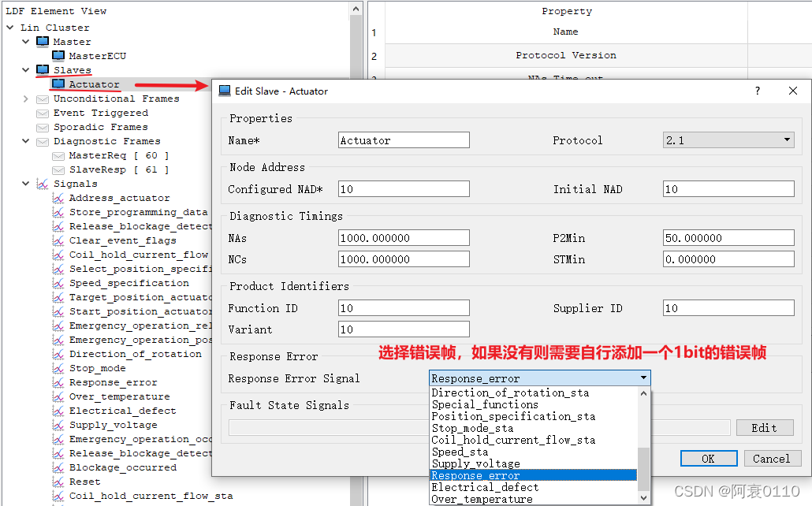Collapse the Diagnostic Frames node
Viewport: 812px width, 506px height.
coord(26,141)
